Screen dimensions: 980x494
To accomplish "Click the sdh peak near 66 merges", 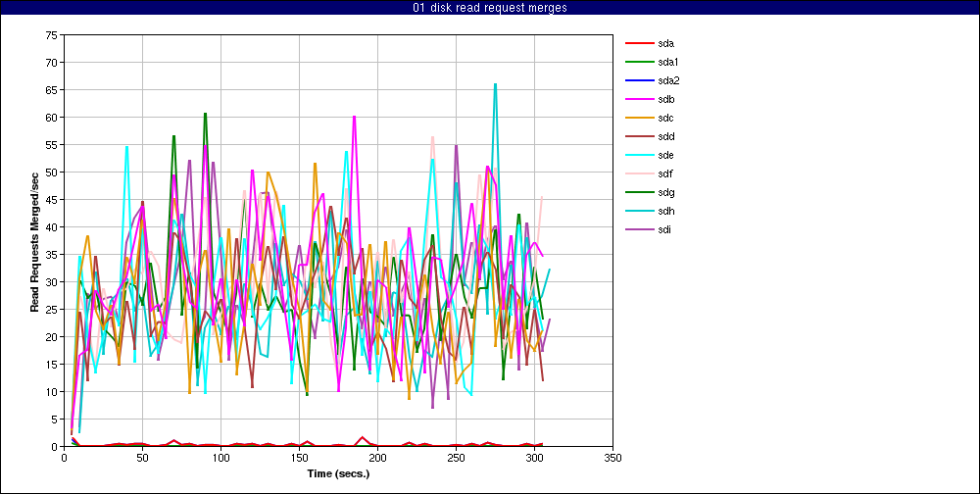I will 495,84.
